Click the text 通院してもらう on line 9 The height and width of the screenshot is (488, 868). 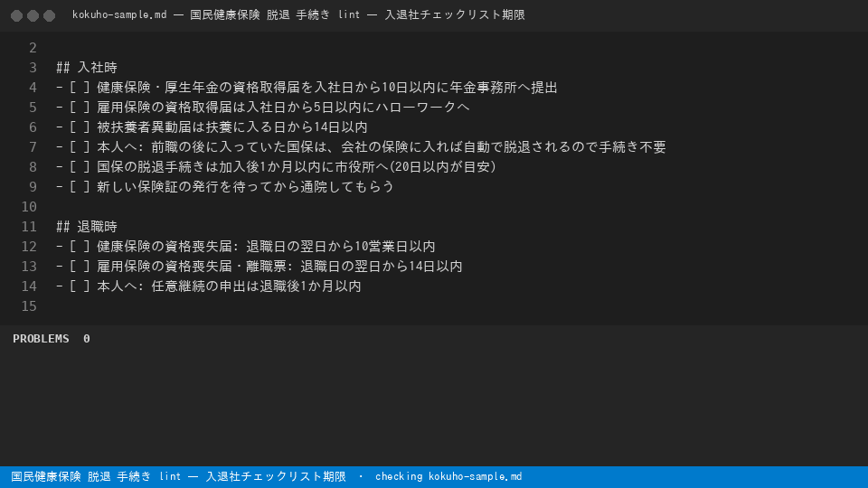point(347,187)
